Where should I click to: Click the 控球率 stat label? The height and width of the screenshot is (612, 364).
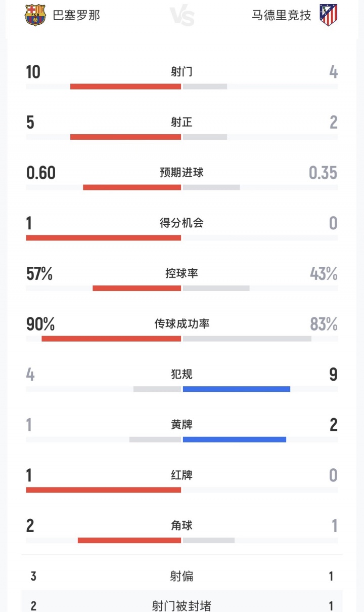click(181, 273)
